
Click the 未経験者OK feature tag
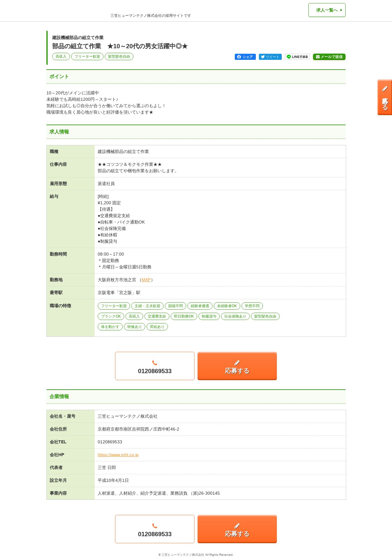(227, 306)
